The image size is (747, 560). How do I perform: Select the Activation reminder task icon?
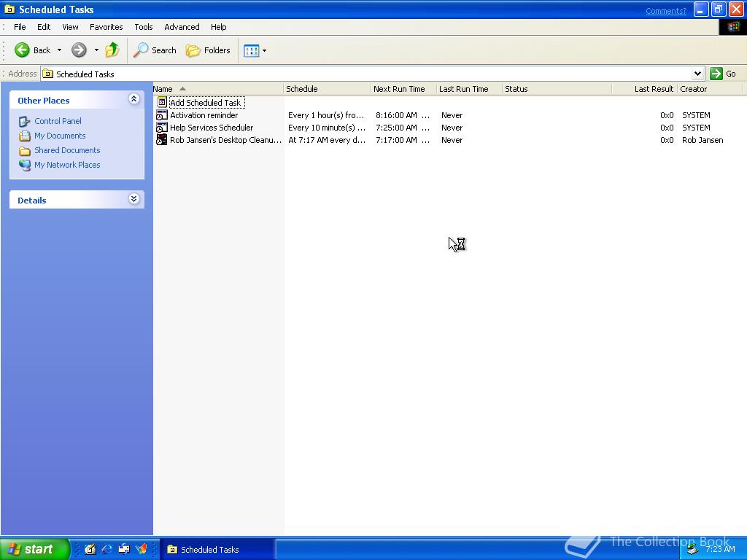pos(162,114)
